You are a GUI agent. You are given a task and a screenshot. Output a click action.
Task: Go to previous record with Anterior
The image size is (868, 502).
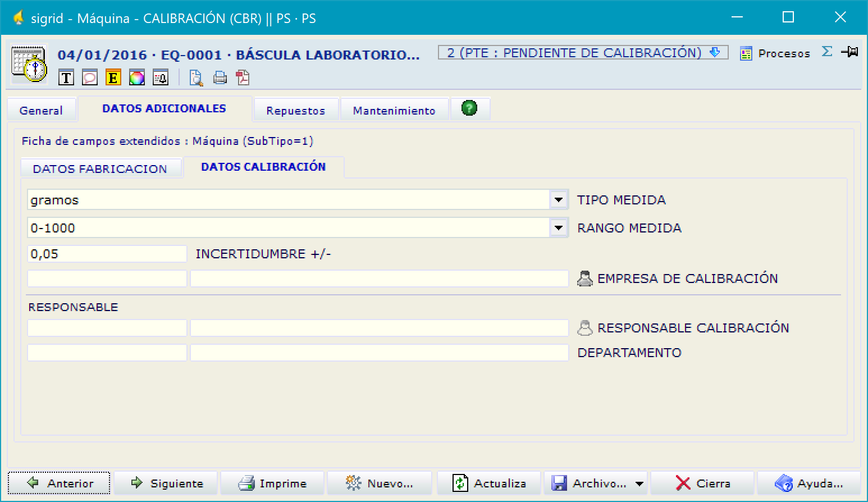pyautogui.click(x=59, y=483)
